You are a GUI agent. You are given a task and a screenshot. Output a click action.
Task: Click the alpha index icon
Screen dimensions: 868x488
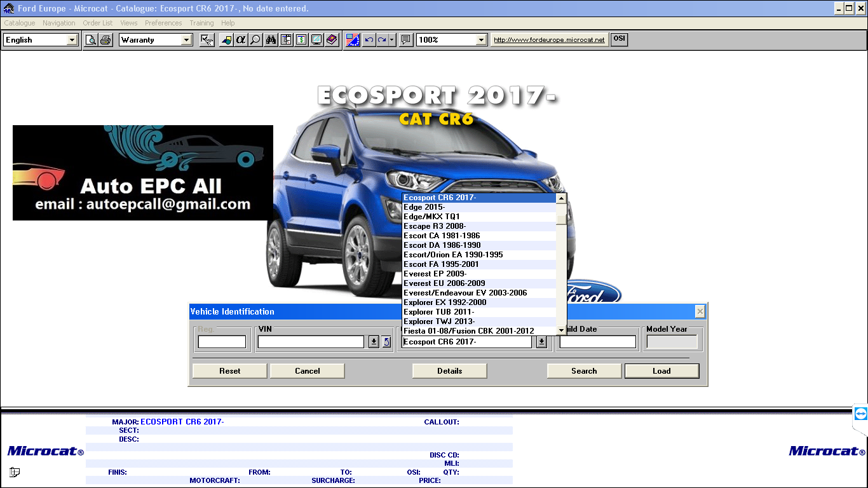tap(240, 39)
